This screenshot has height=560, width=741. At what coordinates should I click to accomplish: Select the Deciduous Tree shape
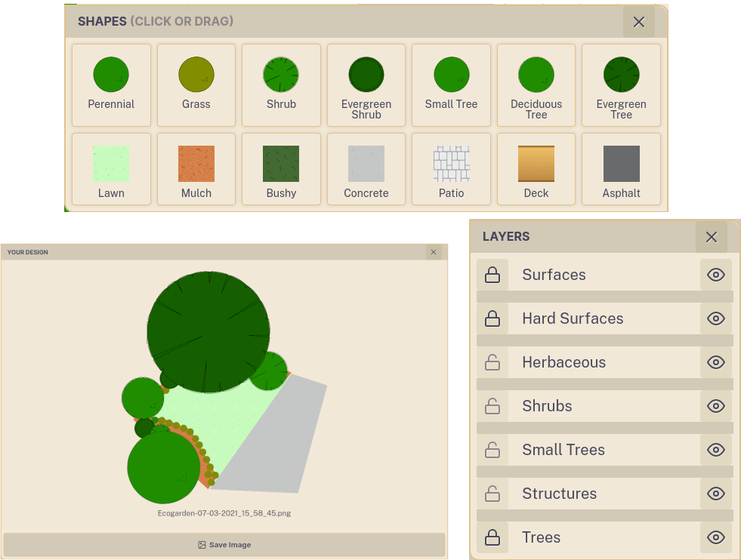tap(536, 85)
